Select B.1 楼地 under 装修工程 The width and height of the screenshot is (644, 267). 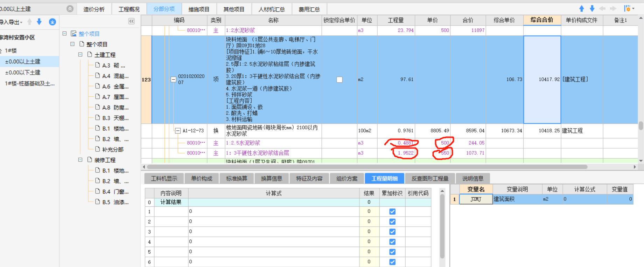point(115,170)
